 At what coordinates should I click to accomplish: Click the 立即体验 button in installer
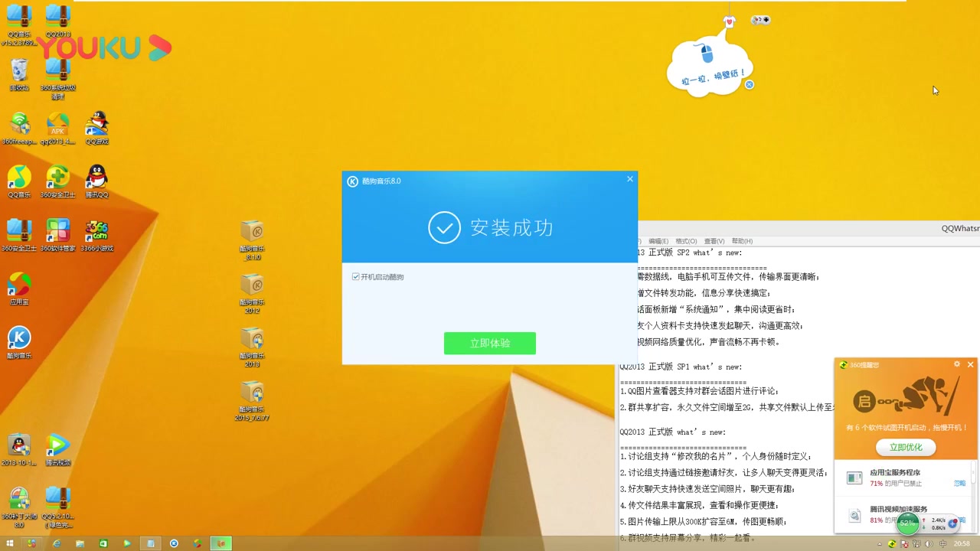click(490, 343)
